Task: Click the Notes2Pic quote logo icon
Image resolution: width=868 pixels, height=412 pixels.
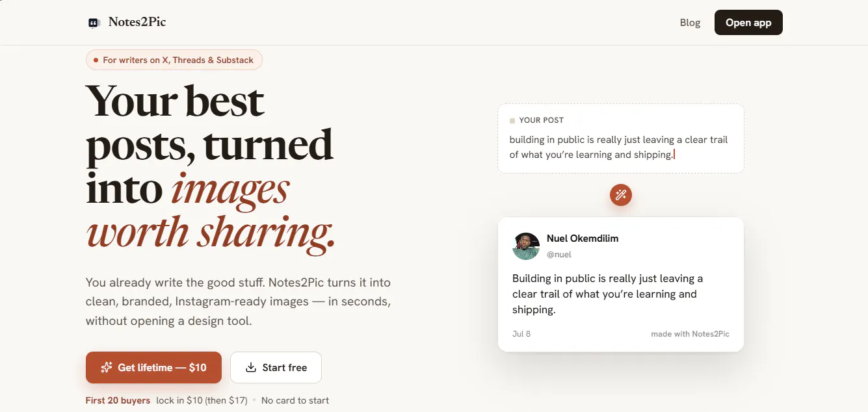Action: pos(94,23)
